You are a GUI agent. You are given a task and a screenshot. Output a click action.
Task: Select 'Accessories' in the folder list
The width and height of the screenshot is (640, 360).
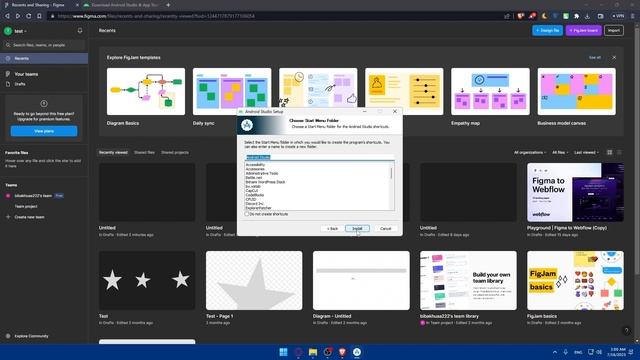255,169
